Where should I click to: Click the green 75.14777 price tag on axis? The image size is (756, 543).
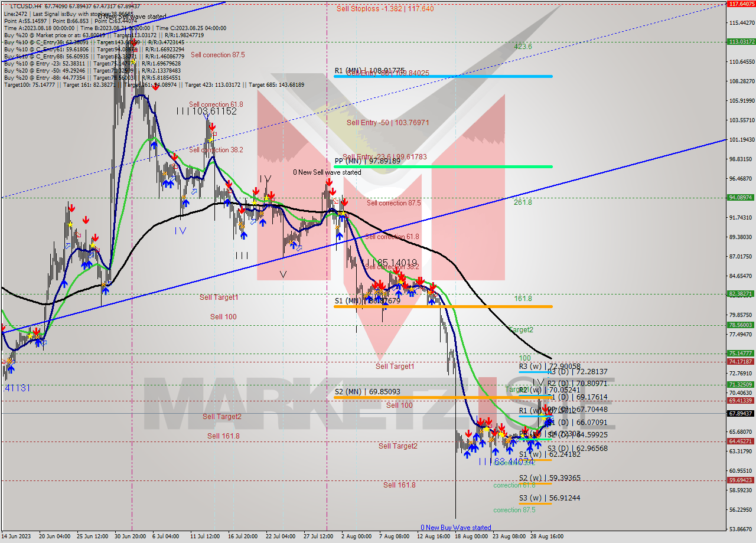(x=741, y=354)
